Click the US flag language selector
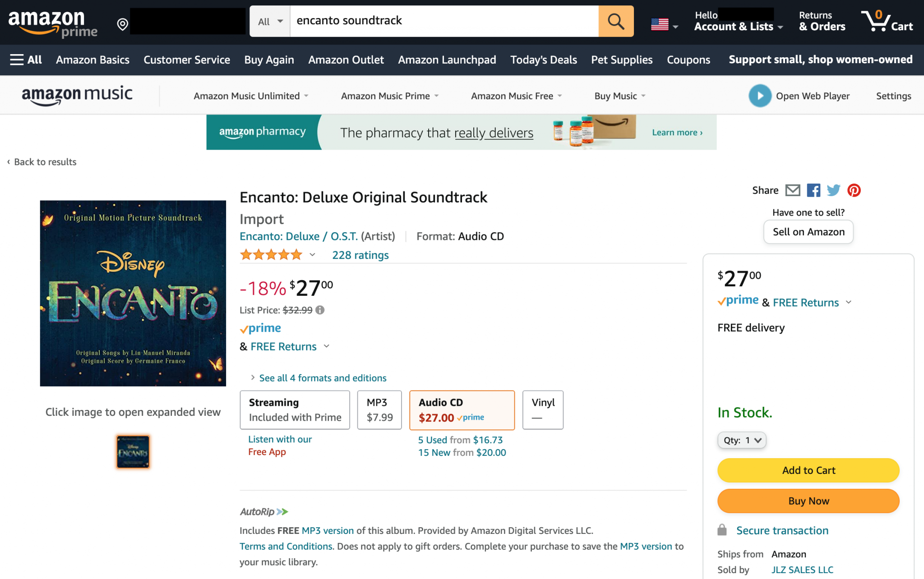 [664, 24]
